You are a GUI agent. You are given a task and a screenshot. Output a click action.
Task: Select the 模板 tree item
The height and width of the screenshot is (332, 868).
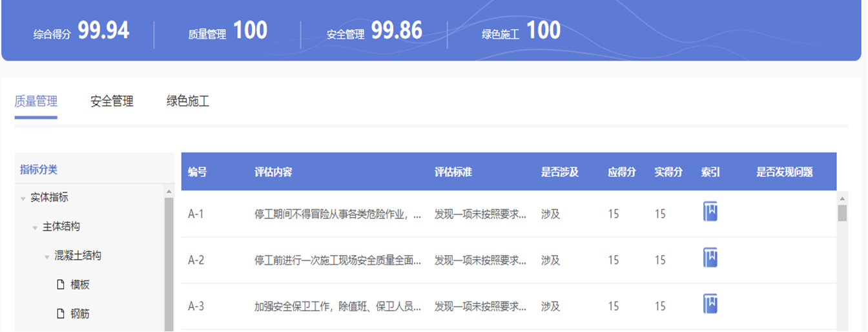coord(80,285)
